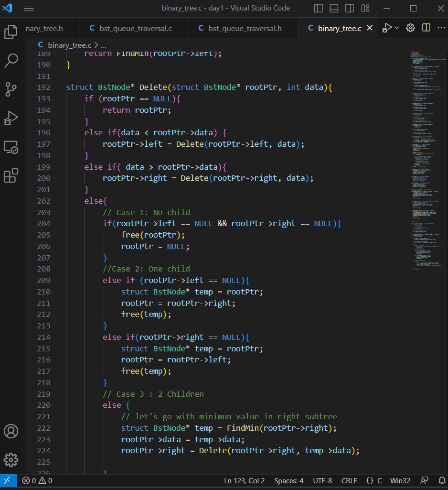
Task: Click CRLF to change line endings
Action: [x=349, y=481]
